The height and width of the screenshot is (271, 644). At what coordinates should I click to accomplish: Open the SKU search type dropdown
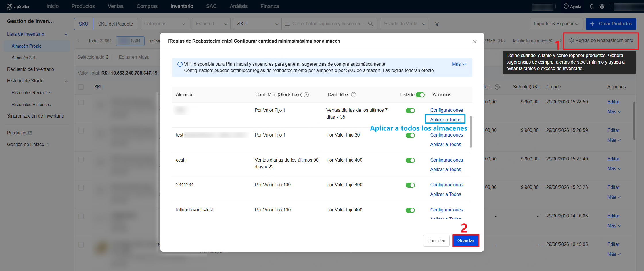tap(257, 24)
